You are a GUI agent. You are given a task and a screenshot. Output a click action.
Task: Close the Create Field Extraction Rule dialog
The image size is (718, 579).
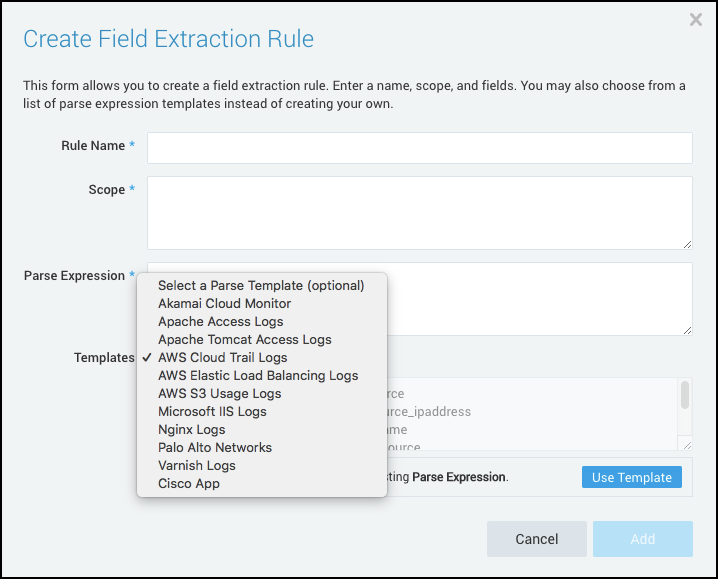[x=696, y=20]
